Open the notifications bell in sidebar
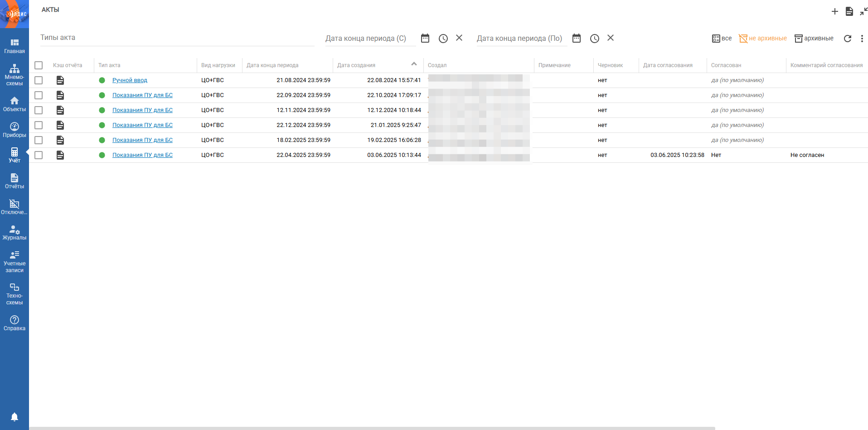Viewport: 868px width, 430px height. (15, 416)
